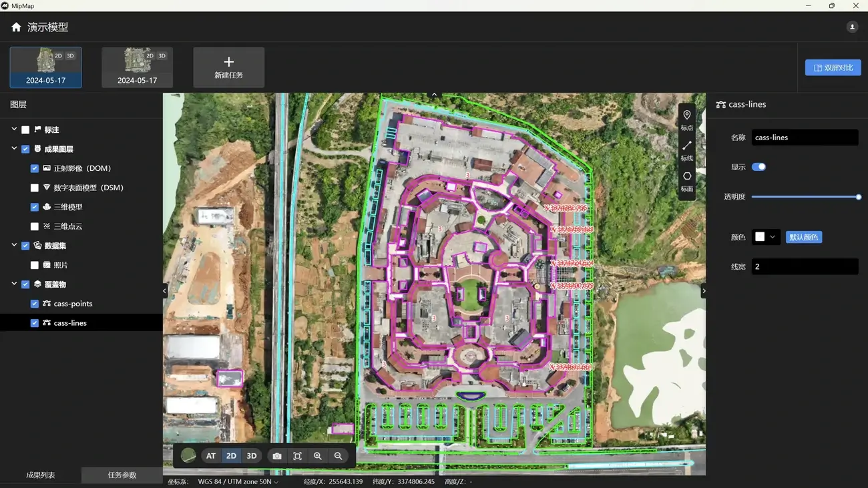Screen dimensions: 868x488
Task: Open the 颜色 color picker dropdown
Action: (x=766, y=237)
